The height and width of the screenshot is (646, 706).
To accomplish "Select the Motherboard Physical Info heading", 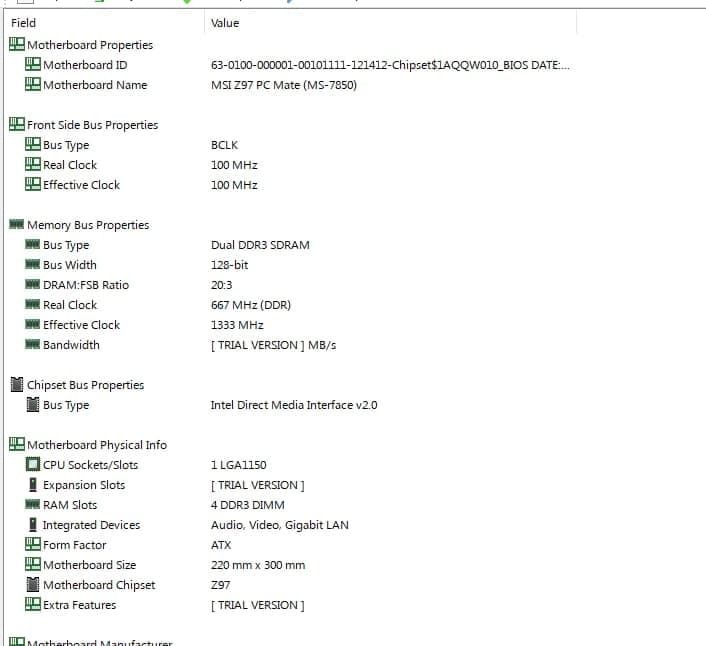I will pyautogui.click(x=97, y=445).
